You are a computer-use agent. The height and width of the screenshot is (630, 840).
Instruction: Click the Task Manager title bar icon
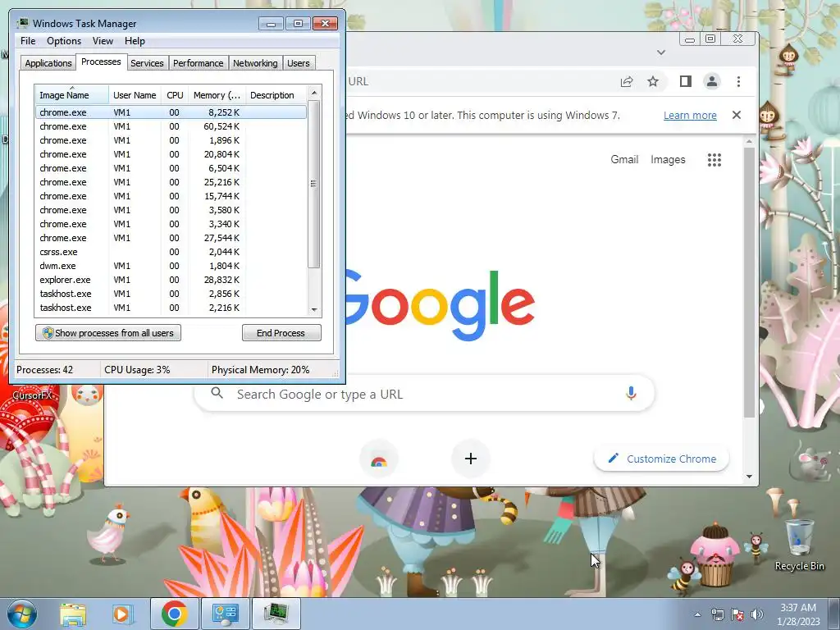point(23,23)
